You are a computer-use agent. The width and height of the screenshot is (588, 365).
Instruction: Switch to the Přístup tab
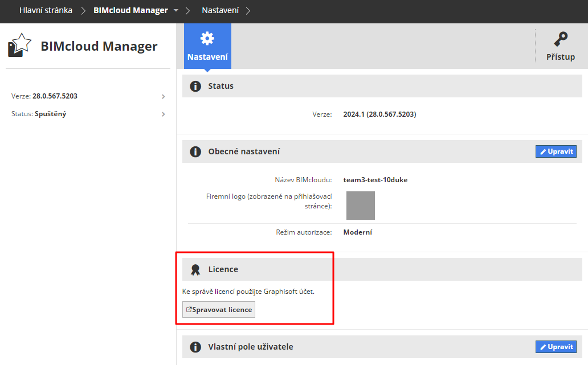[561, 57]
